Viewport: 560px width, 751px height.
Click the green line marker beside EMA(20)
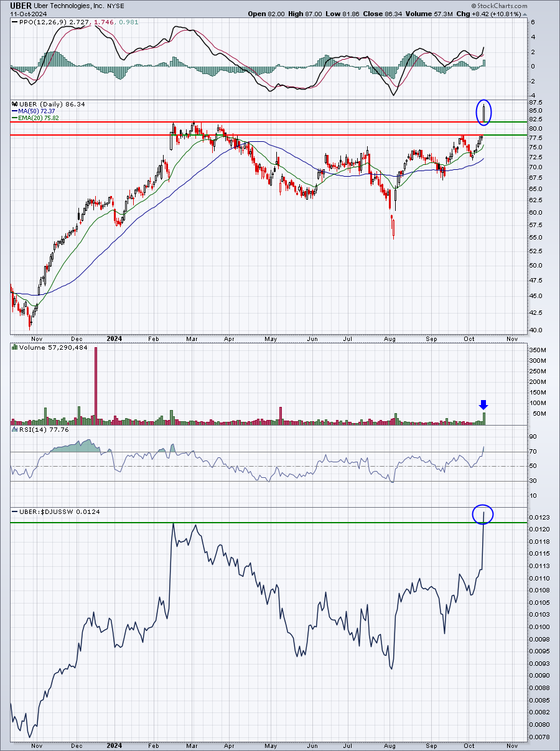14,117
